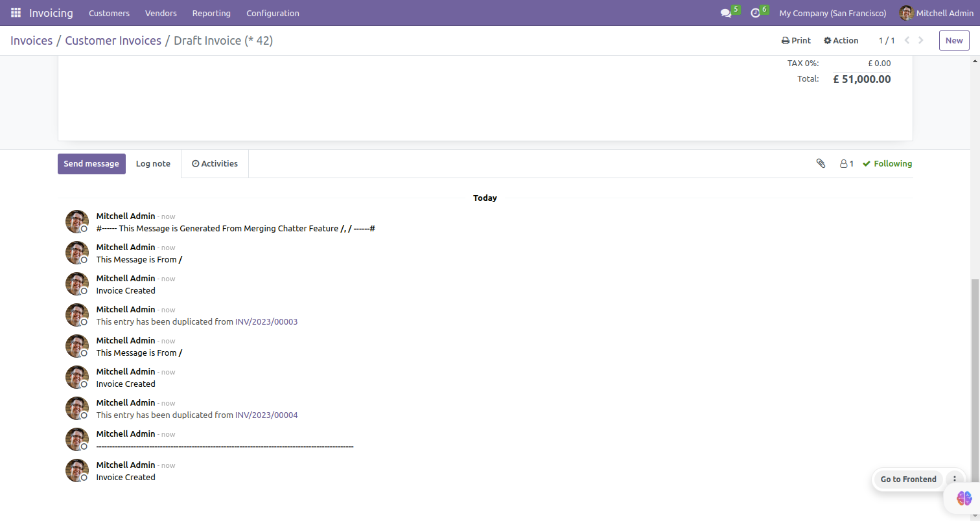The width and height of the screenshot is (980, 521).
Task: Click the Send message button
Action: pos(91,164)
